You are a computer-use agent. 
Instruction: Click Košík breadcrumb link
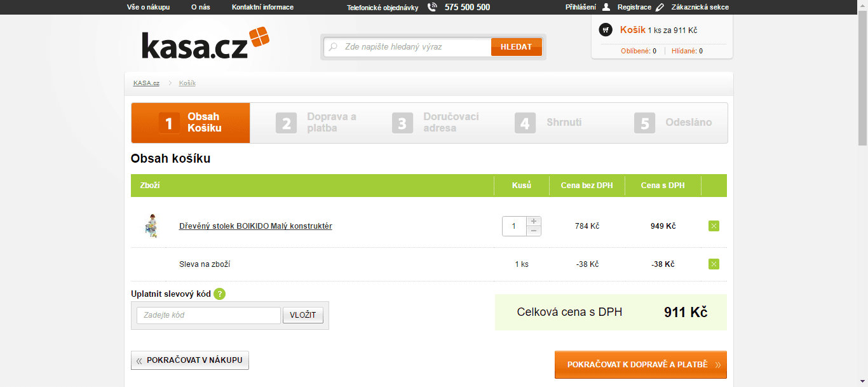click(187, 83)
